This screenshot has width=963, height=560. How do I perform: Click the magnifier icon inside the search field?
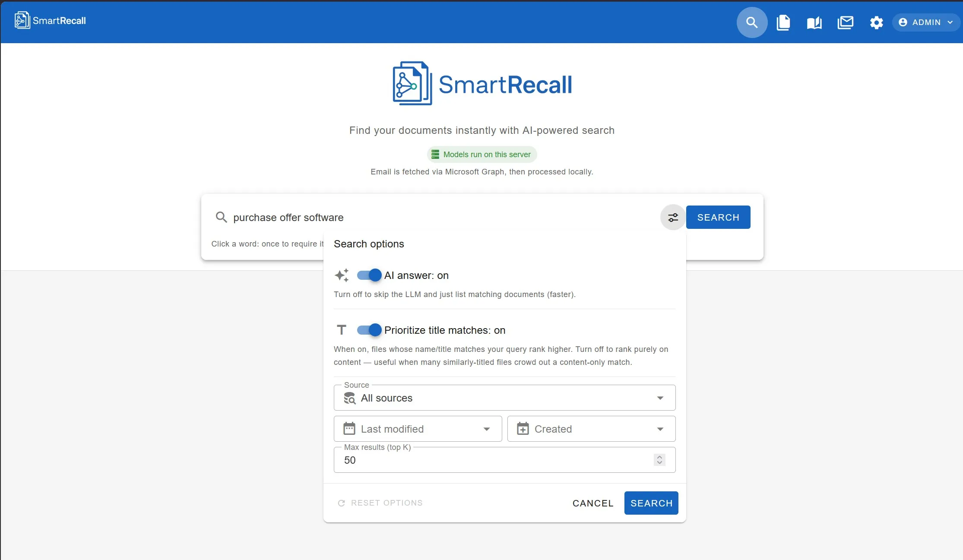click(221, 217)
